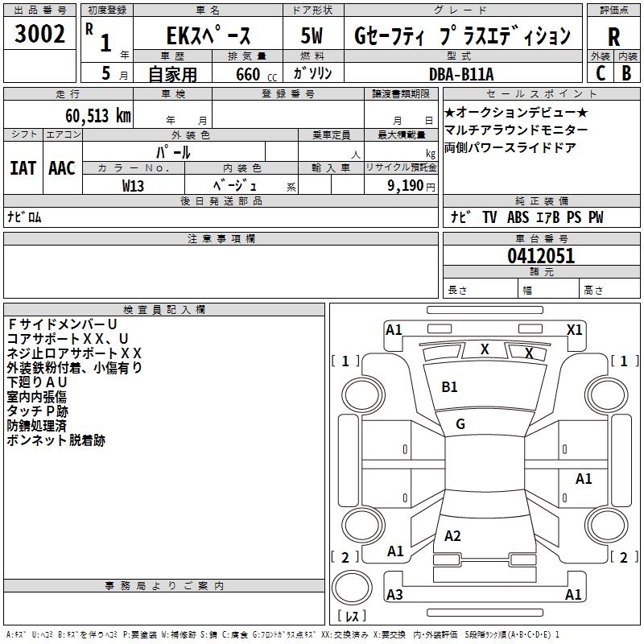Click the [レス] spare tire label

coord(352,616)
